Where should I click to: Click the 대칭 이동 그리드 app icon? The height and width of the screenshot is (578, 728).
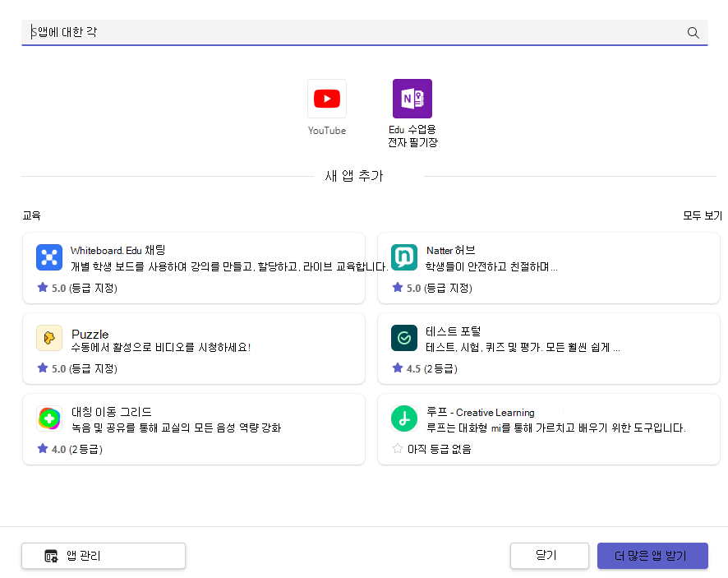49,418
